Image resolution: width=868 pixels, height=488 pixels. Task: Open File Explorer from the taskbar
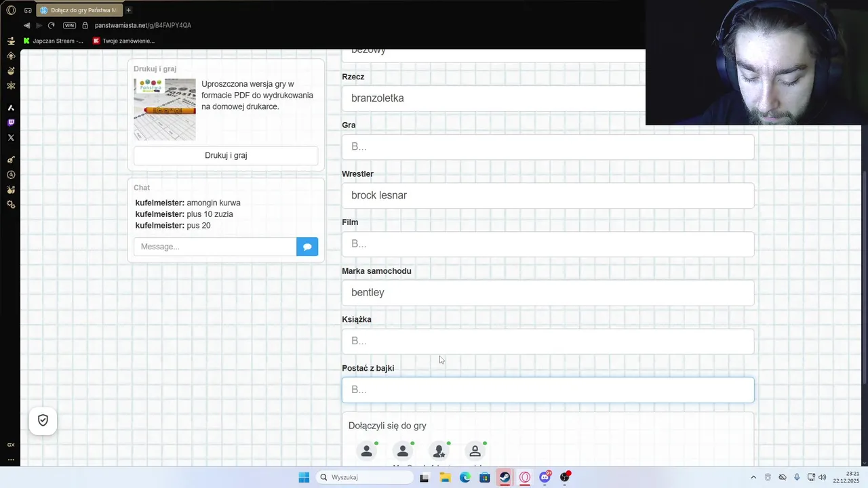[445, 477]
